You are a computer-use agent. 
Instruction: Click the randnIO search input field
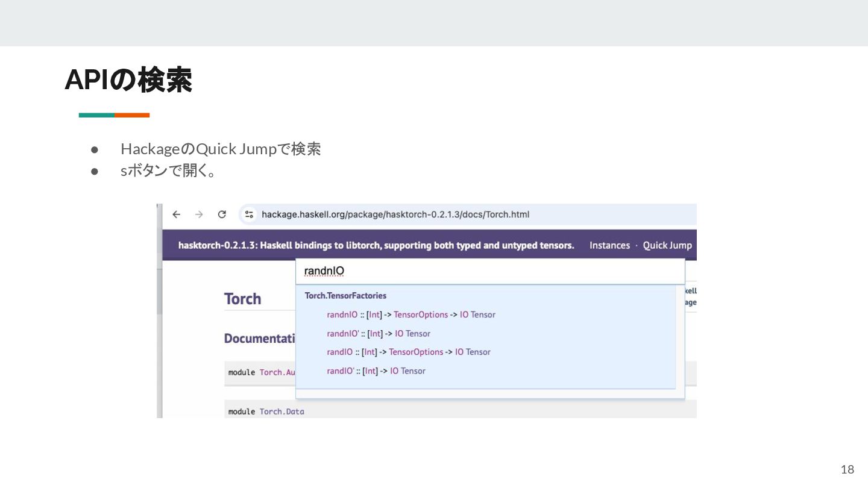click(x=490, y=272)
